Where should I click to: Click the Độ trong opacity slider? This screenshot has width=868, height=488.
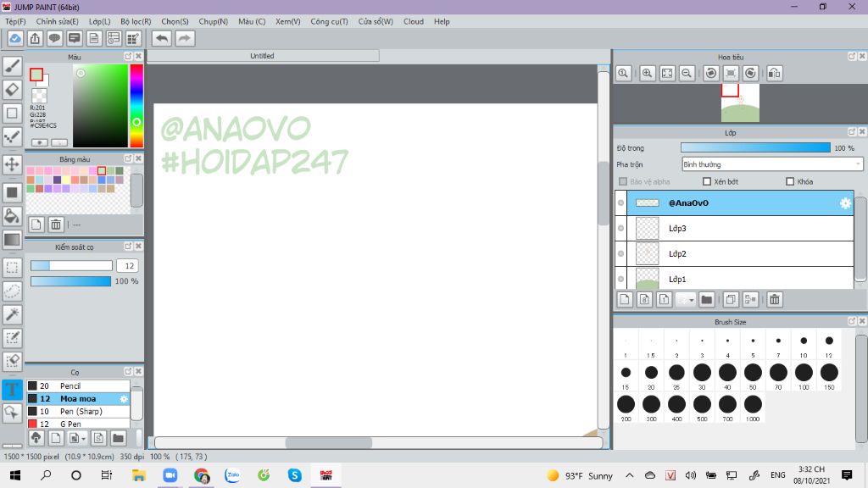click(755, 147)
